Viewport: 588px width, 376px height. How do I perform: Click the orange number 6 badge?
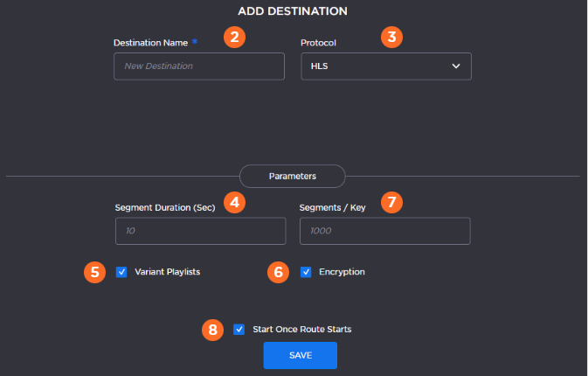click(x=278, y=272)
